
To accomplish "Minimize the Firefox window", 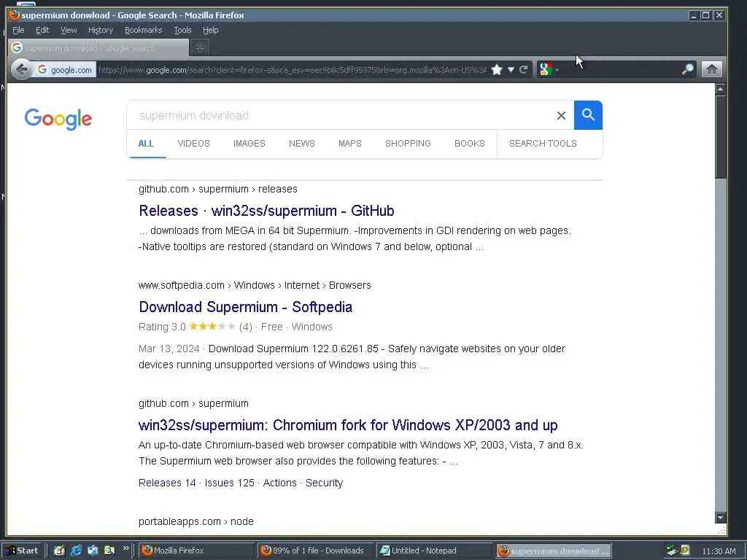I will [694, 15].
